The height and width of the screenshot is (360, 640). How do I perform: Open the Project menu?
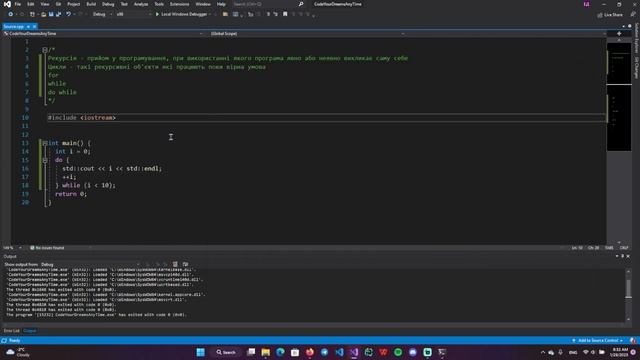[x=73, y=4]
